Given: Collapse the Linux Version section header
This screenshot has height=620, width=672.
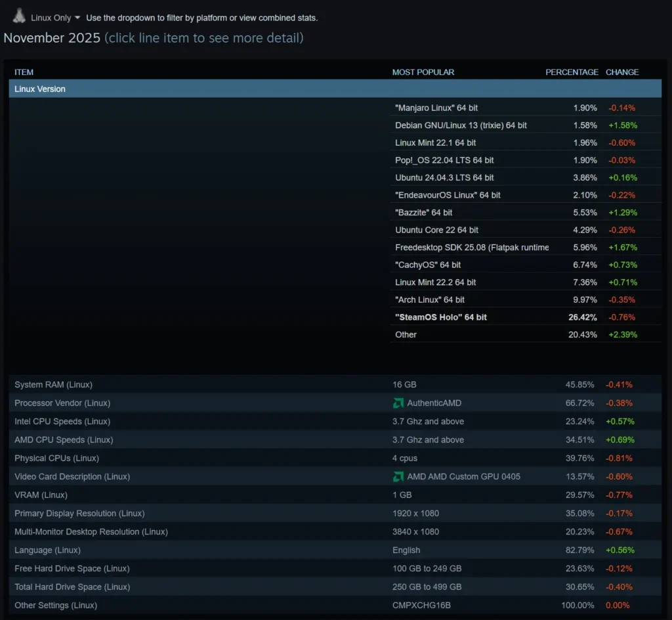Looking at the screenshot, I should [39, 89].
